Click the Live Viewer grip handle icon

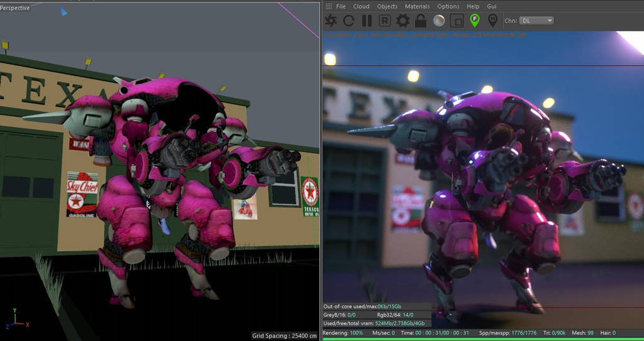328,6
